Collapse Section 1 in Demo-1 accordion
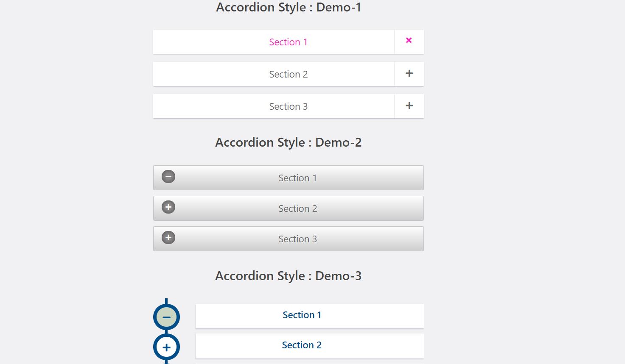Image resolution: width=625 pixels, height=364 pixels. tap(274, 42)
